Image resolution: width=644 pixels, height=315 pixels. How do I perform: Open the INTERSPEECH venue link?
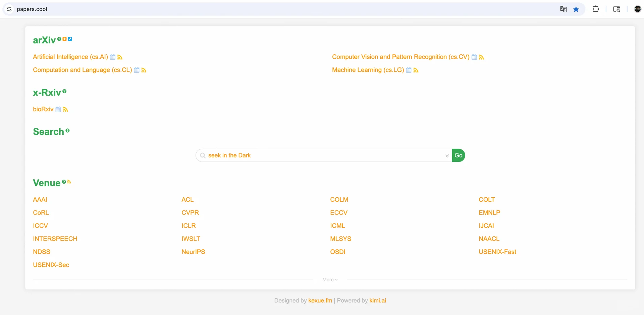(55, 239)
